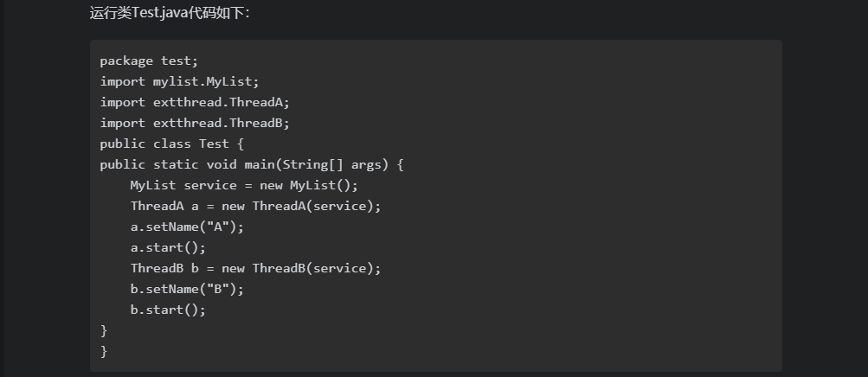868x377 pixels.
Task: Click 'ThreadB b = new ThreadB(service);' line
Action: (255, 268)
